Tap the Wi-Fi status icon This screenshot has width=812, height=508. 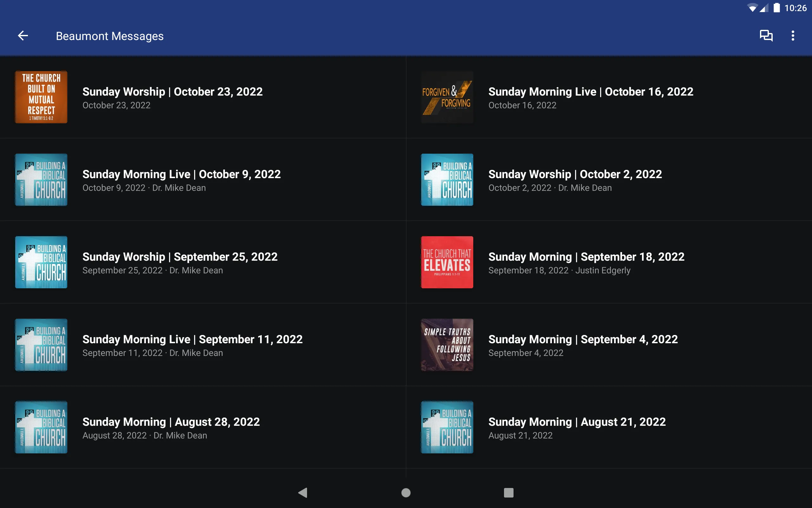[x=753, y=8]
